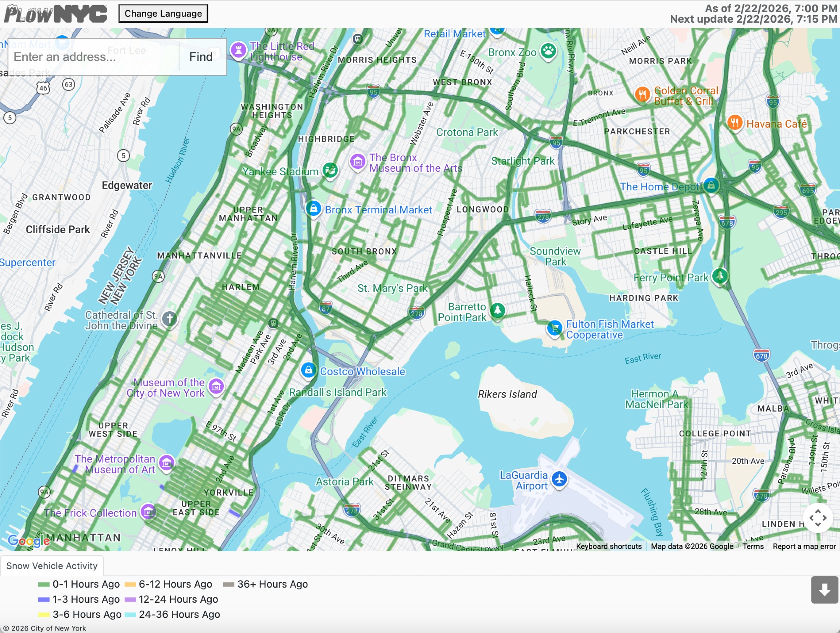This screenshot has height=633, width=840.
Task: Open the map Terms link
Action: pyautogui.click(x=753, y=546)
